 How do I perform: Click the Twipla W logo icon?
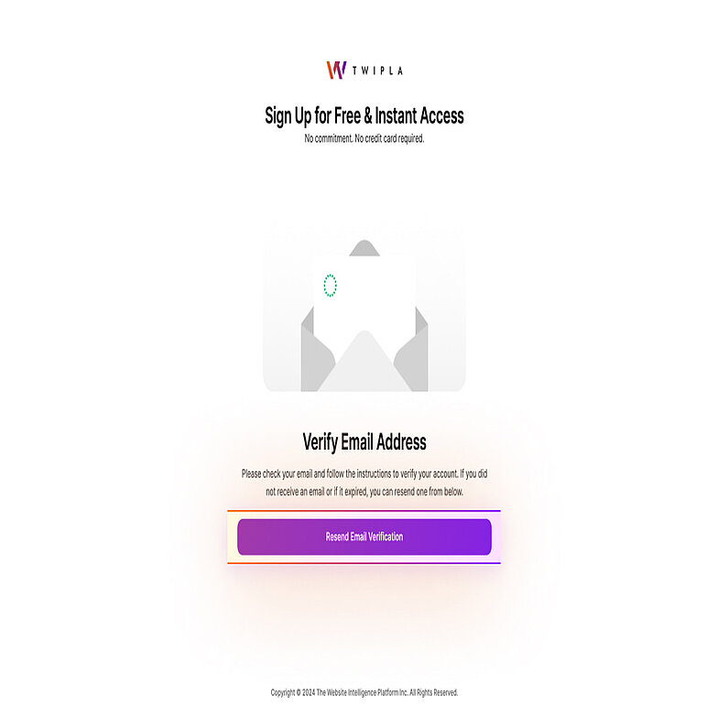pos(336,71)
